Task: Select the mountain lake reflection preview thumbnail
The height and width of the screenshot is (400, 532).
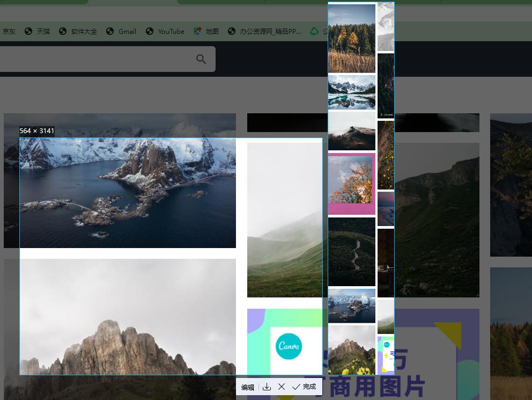Action: pyautogui.click(x=351, y=92)
